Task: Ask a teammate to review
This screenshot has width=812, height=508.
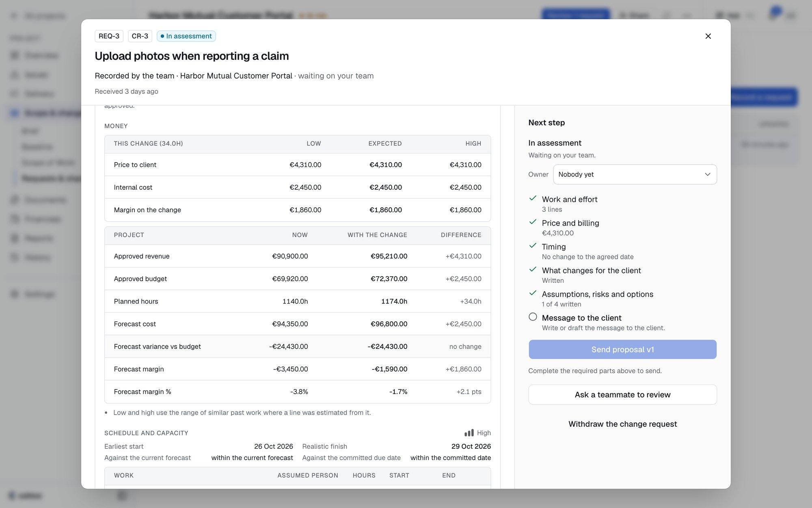Action: tap(622, 395)
